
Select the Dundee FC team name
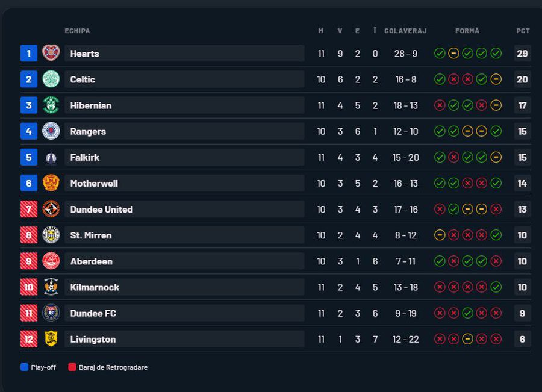[x=93, y=313]
